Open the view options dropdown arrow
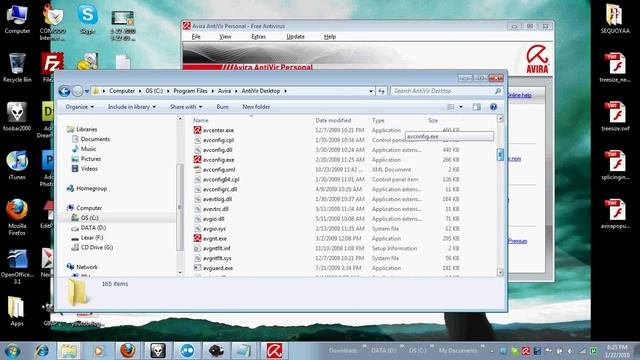Image resolution: width=640 pixels, height=360 pixels. (x=461, y=107)
